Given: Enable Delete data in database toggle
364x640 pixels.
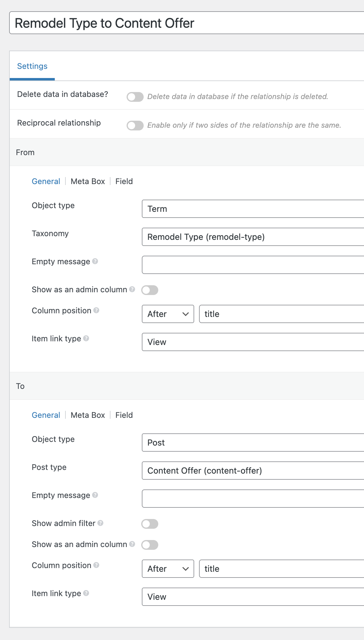Looking at the screenshot, I should [x=135, y=97].
